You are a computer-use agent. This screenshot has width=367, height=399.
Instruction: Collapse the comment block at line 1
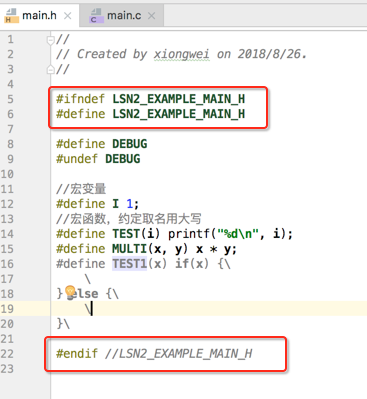click(x=50, y=40)
